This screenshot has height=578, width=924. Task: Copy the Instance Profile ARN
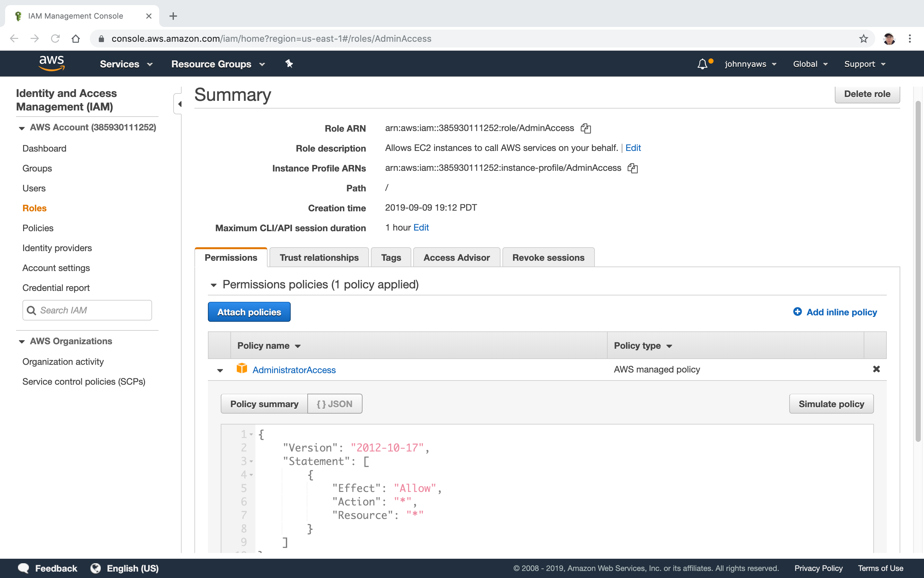pos(633,168)
